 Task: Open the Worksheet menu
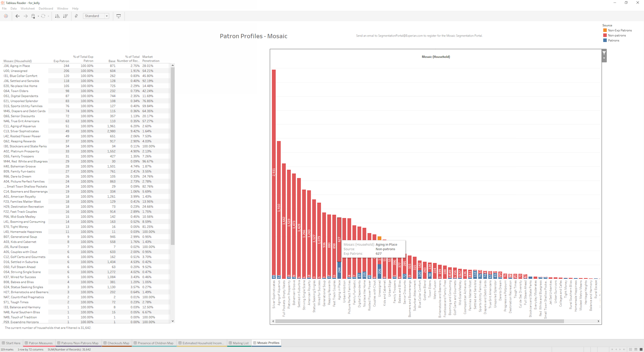point(28,8)
